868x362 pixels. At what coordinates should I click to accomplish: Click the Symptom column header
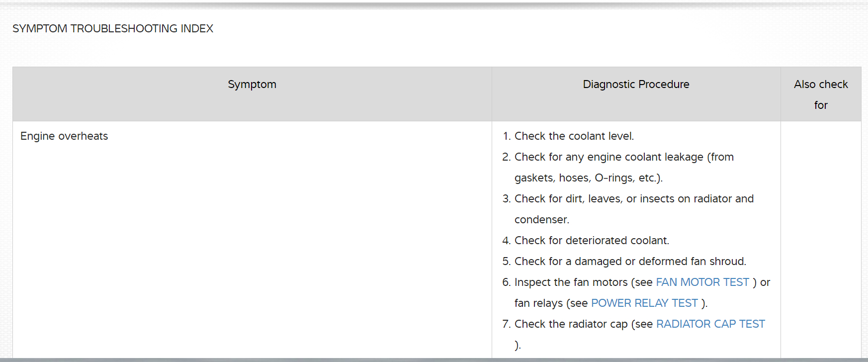pos(252,85)
